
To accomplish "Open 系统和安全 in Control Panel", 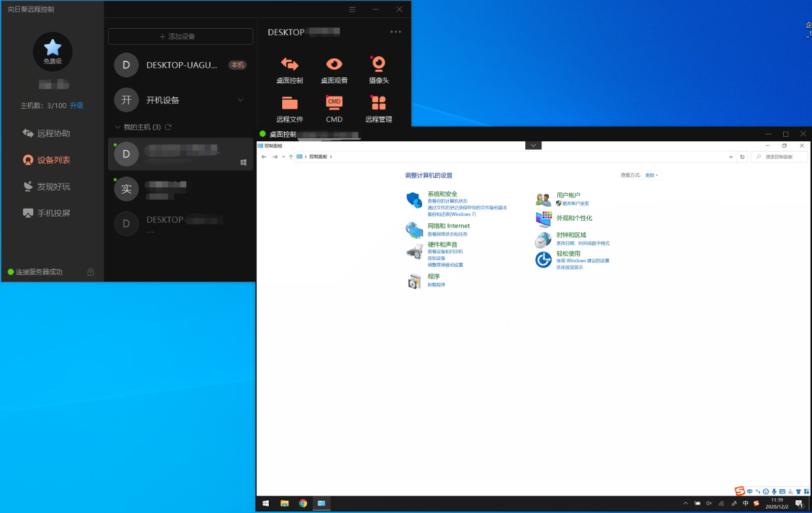I will (x=442, y=194).
